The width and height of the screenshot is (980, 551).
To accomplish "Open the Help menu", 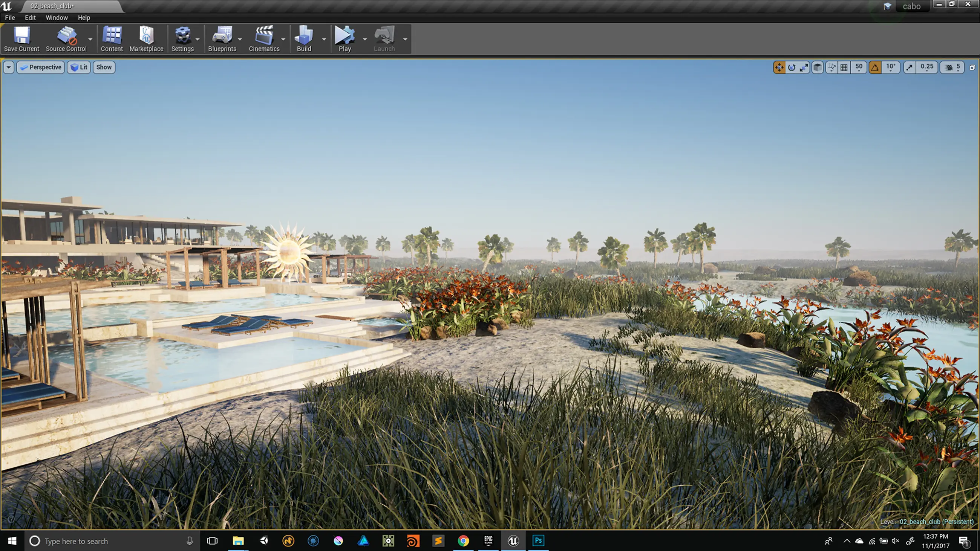I will pos(84,17).
